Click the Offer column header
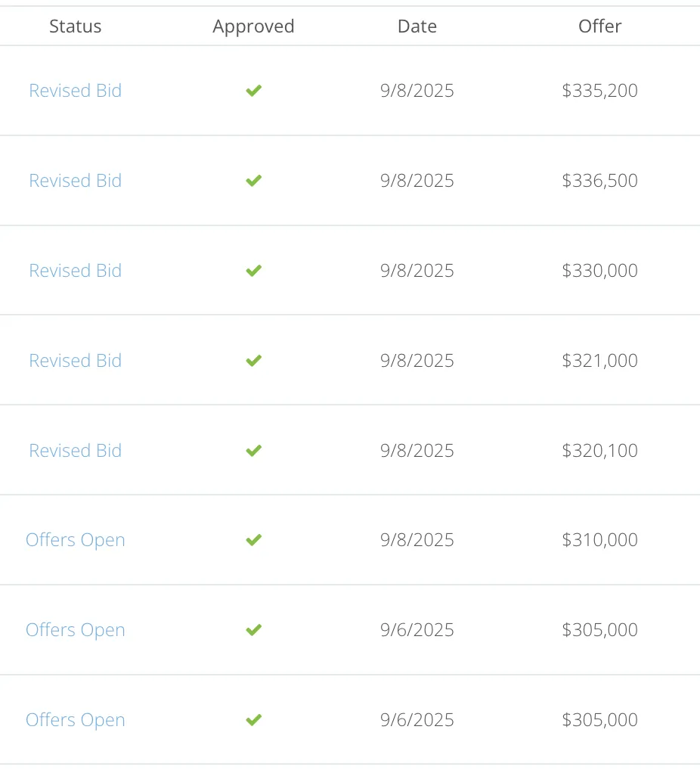Screen dimensions: 700x770 point(600,26)
